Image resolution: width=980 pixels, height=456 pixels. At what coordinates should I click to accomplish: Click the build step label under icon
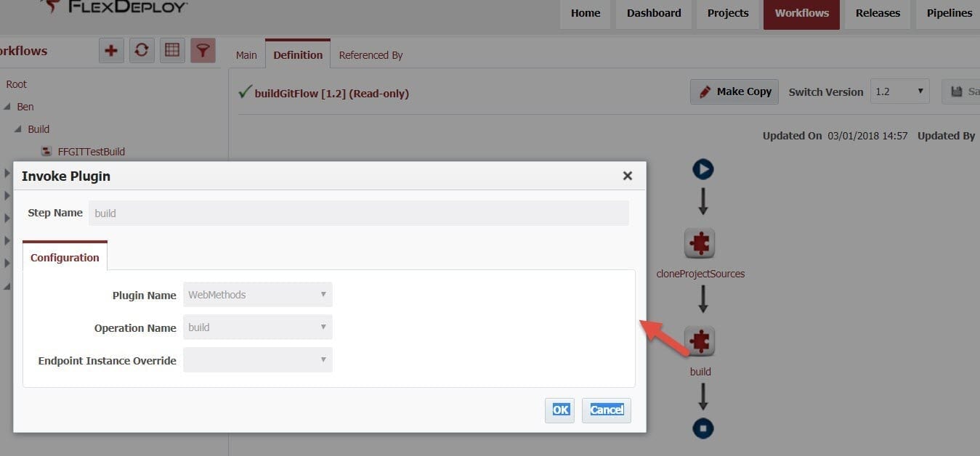[x=700, y=372]
